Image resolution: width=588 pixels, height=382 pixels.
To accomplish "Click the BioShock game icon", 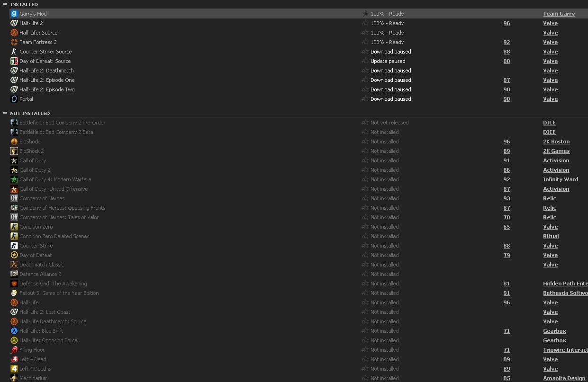I will coord(14,142).
